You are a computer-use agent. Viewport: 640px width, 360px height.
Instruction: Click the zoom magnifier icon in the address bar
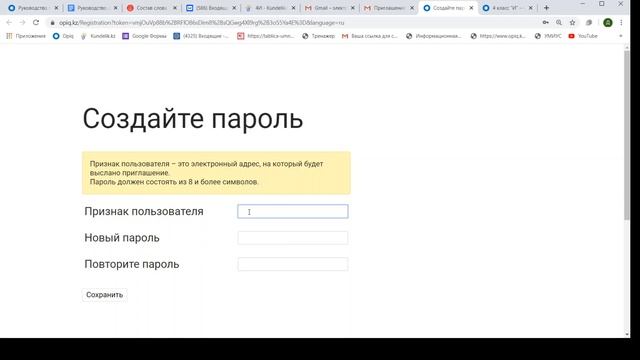559,23
